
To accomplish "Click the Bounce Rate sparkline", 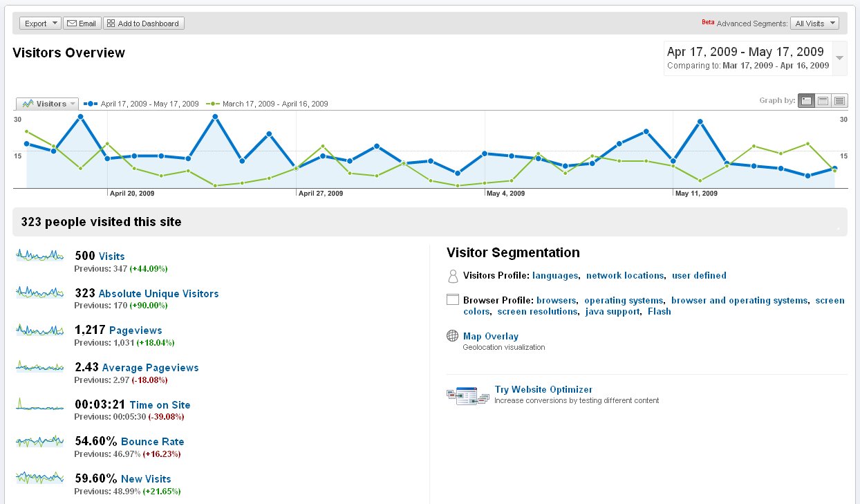I will tap(40, 440).
